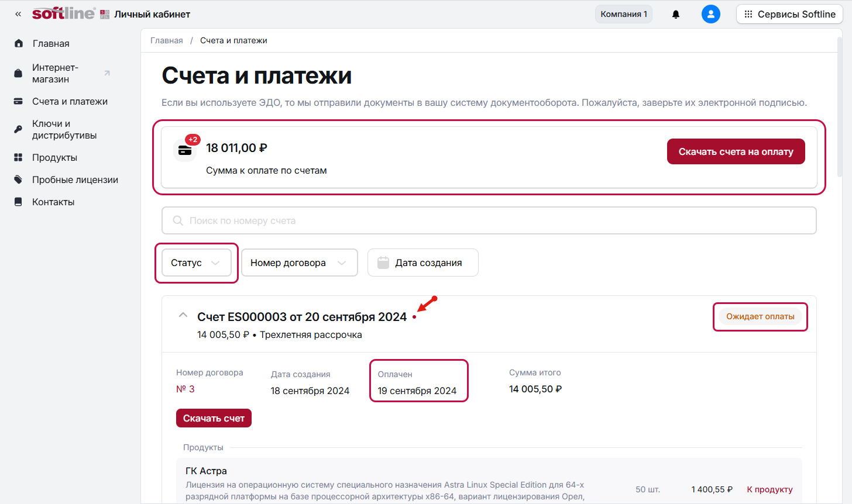Open Контакты in the sidebar
852x504 pixels.
coord(53,202)
